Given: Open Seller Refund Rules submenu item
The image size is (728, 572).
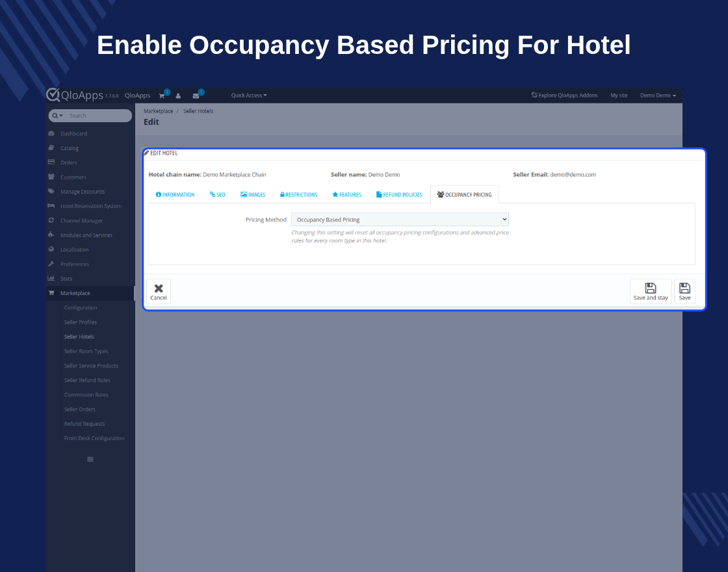Looking at the screenshot, I should coord(87,380).
